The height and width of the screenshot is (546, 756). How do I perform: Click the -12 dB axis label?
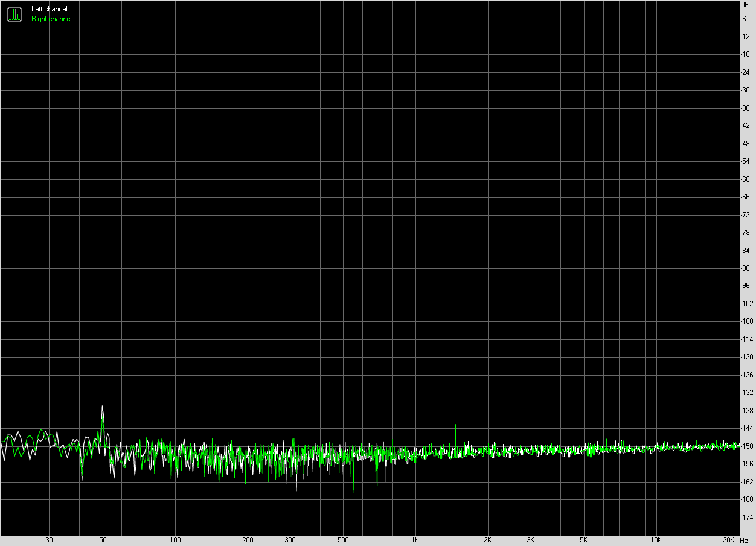(x=746, y=36)
